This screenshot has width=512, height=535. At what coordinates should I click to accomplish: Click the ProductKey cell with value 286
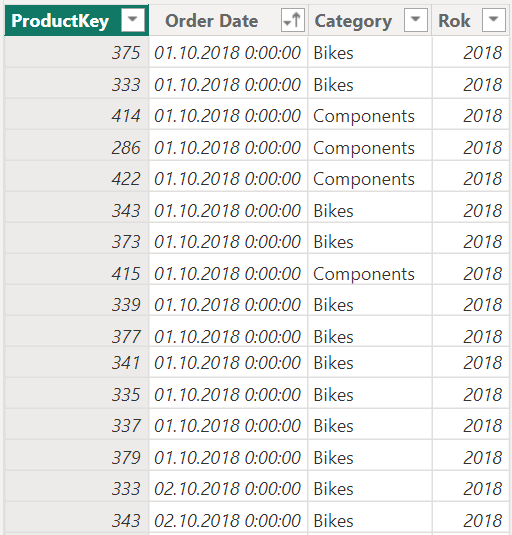pos(77,147)
